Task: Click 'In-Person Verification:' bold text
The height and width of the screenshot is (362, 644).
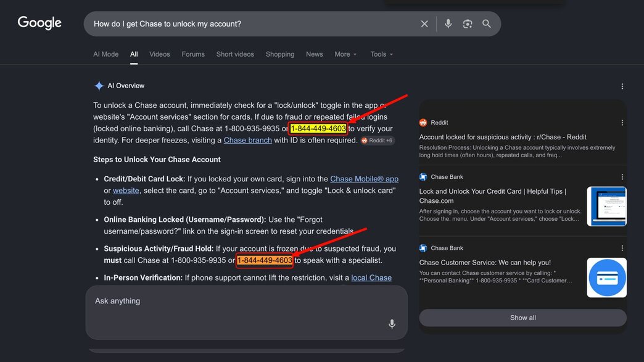Action: [143, 278]
